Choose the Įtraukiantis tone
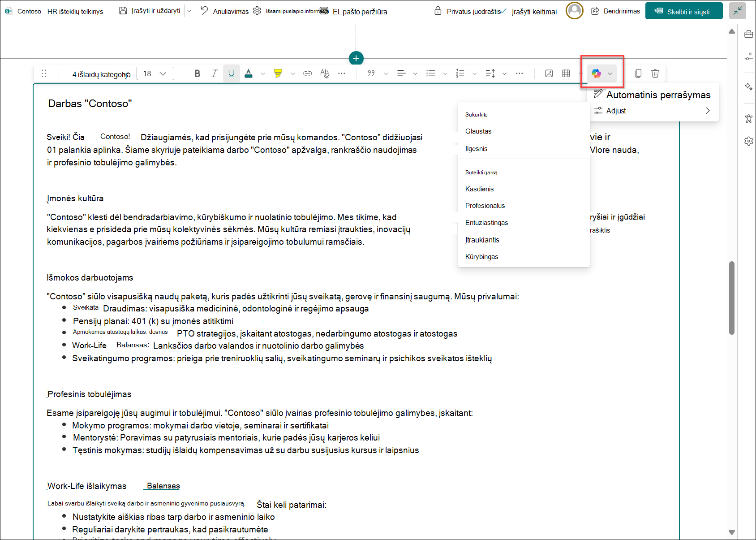Image resolution: width=756 pixels, height=540 pixels. coord(524,240)
